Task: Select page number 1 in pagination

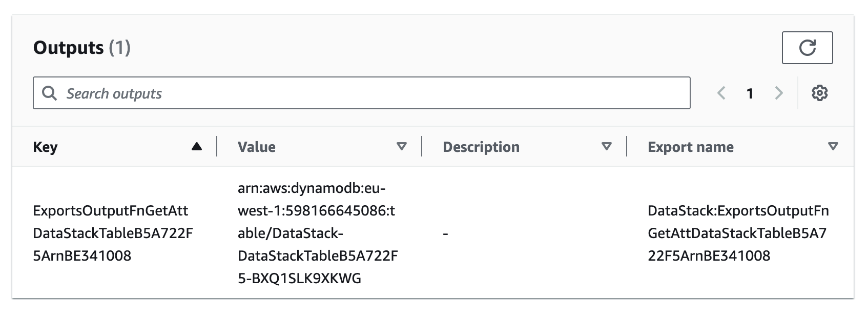Action: click(750, 93)
